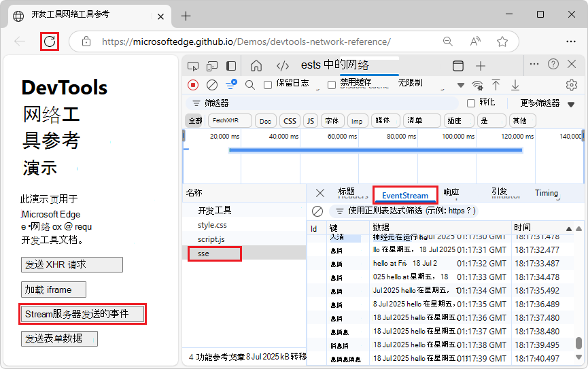Enable the 禁用缓存 checkbox

click(332, 85)
